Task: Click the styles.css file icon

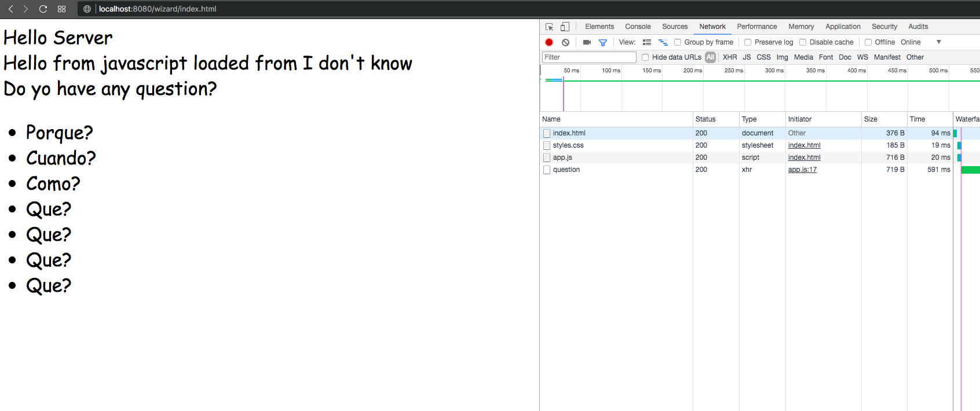Action: tap(547, 145)
